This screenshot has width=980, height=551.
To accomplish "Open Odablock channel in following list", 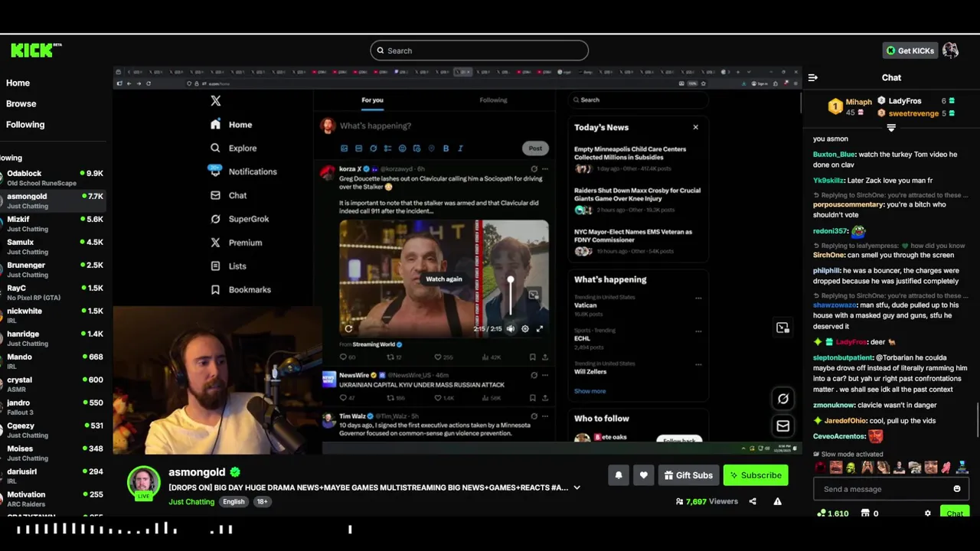I will tap(53, 178).
